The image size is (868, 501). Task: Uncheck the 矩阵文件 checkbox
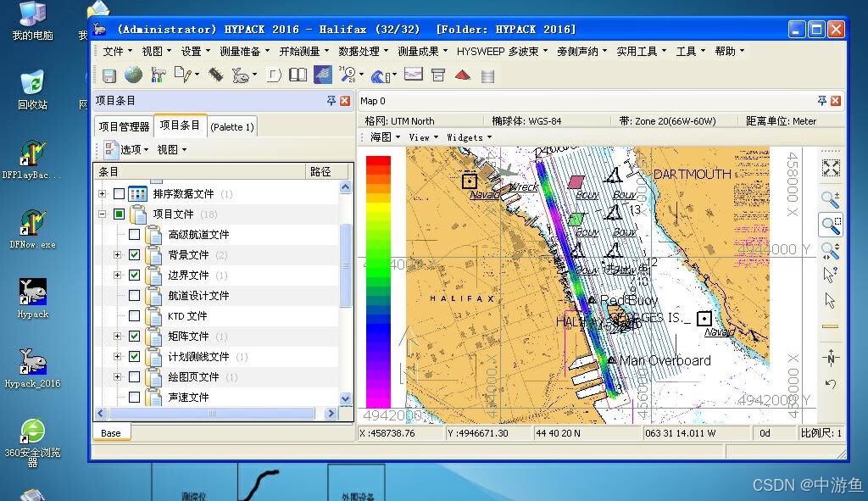[134, 336]
